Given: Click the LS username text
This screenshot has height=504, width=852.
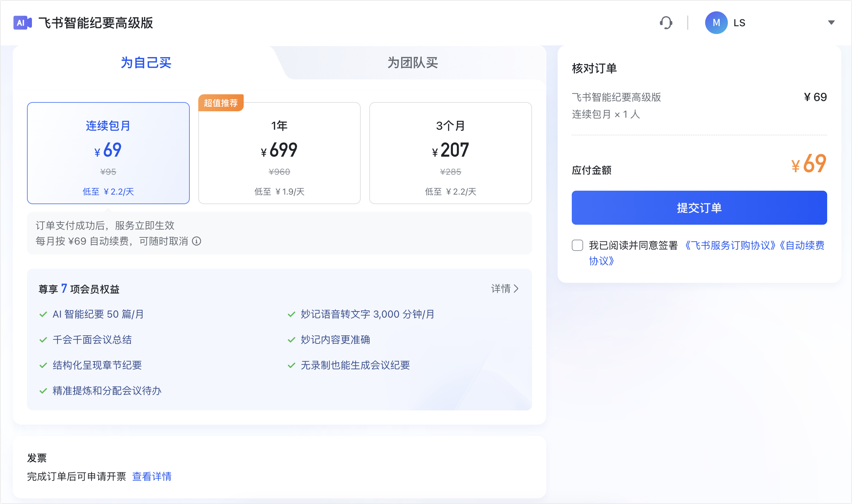Looking at the screenshot, I should (x=739, y=23).
